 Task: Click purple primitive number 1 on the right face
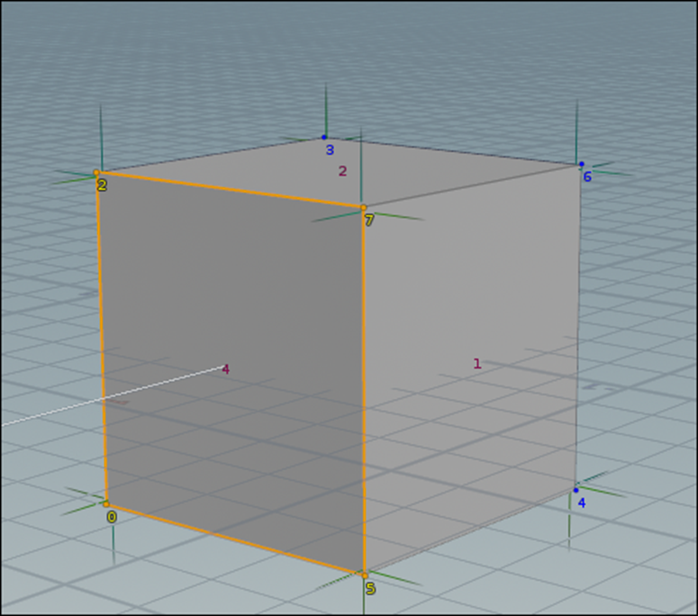[x=477, y=364]
